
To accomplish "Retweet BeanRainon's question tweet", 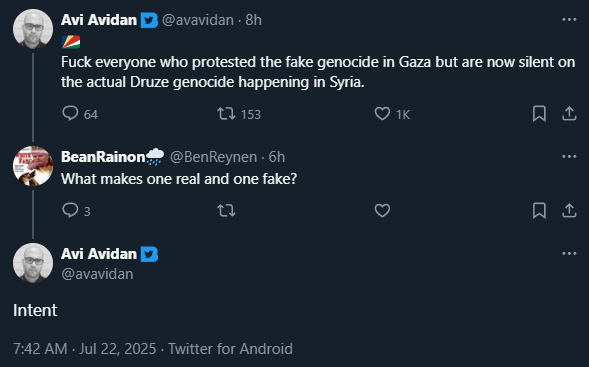I will (227, 210).
